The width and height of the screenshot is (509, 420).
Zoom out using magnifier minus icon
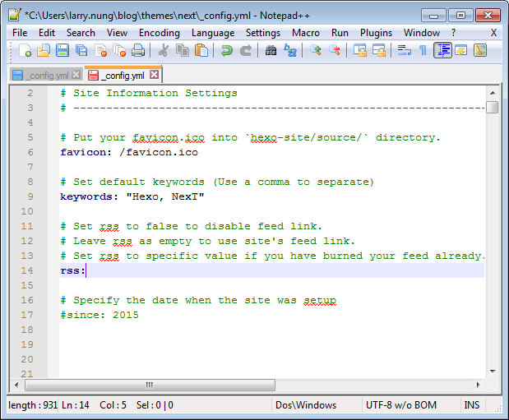(x=334, y=51)
